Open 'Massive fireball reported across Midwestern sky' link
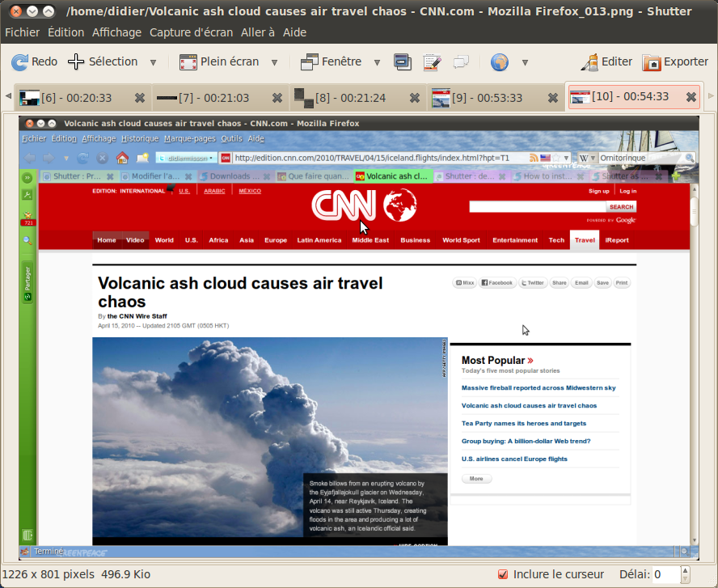The width and height of the screenshot is (718, 588). 538,388
